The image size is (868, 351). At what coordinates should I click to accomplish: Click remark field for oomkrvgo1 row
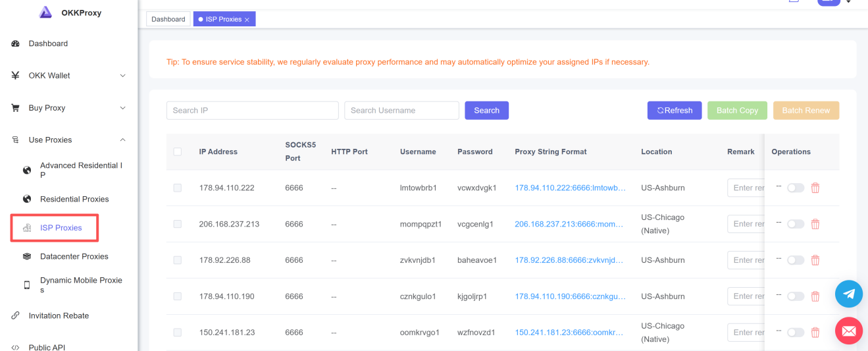(746, 333)
